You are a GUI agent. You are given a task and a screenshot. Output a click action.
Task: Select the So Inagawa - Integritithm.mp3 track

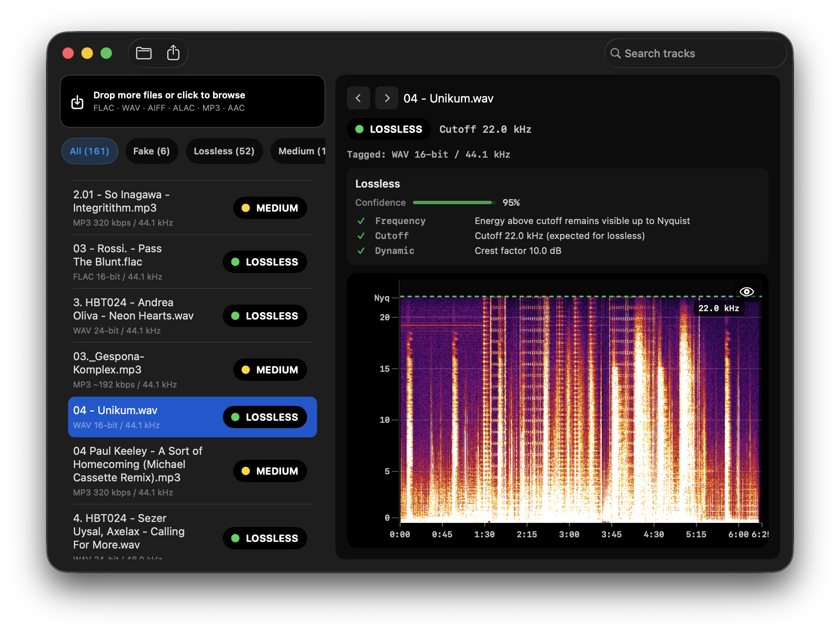[193, 208]
